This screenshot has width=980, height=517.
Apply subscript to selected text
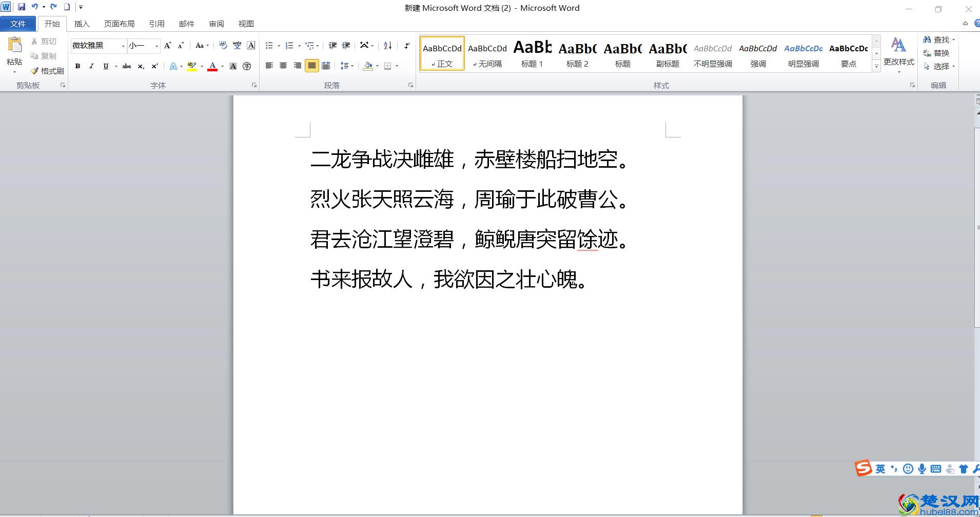(141, 66)
